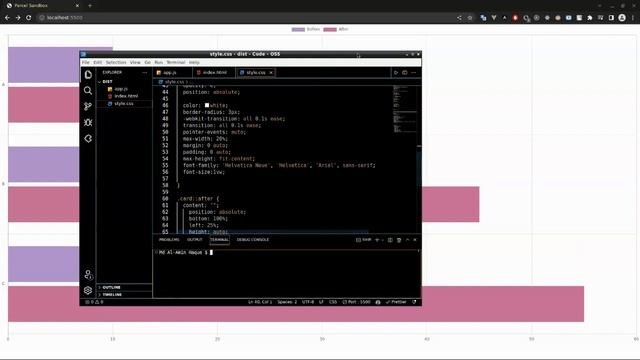Kill the terminal with trash icon
640x360 pixels.
tap(399, 240)
